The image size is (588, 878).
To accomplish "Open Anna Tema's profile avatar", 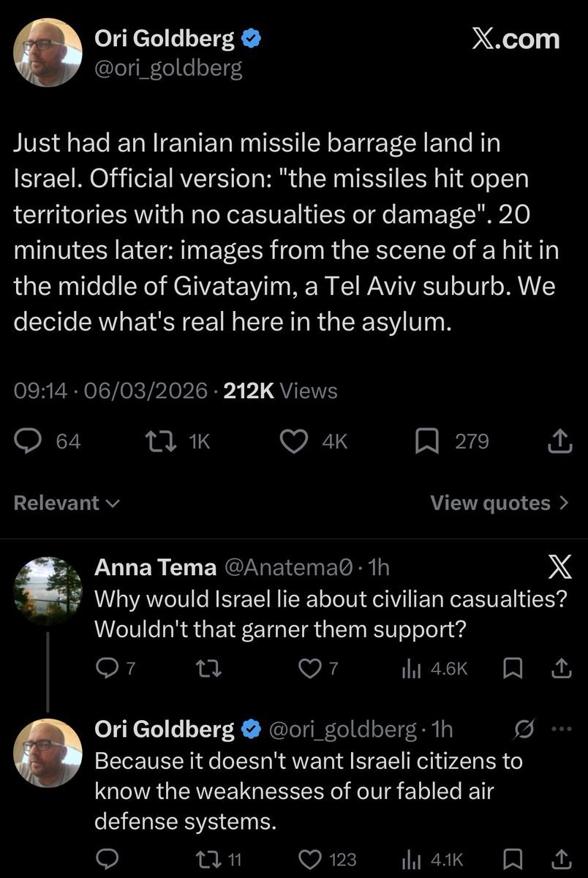I will (x=48, y=590).
